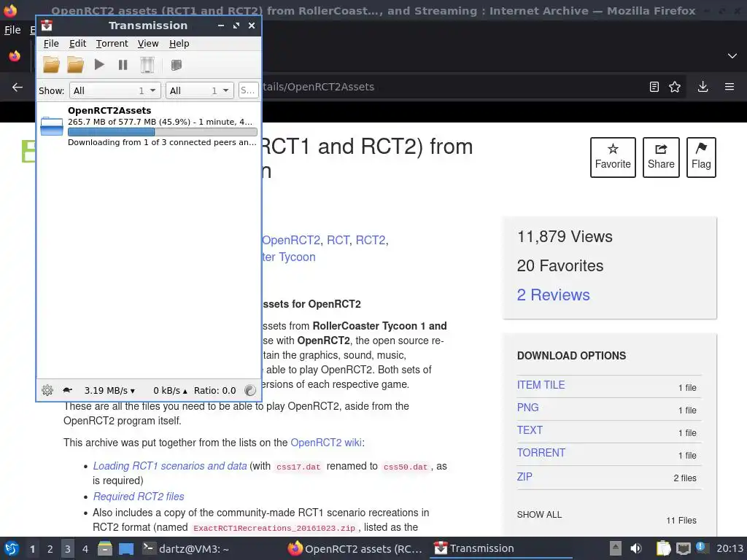Open ZIP download option
This screenshot has width=747, height=560.
(x=525, y=476)
